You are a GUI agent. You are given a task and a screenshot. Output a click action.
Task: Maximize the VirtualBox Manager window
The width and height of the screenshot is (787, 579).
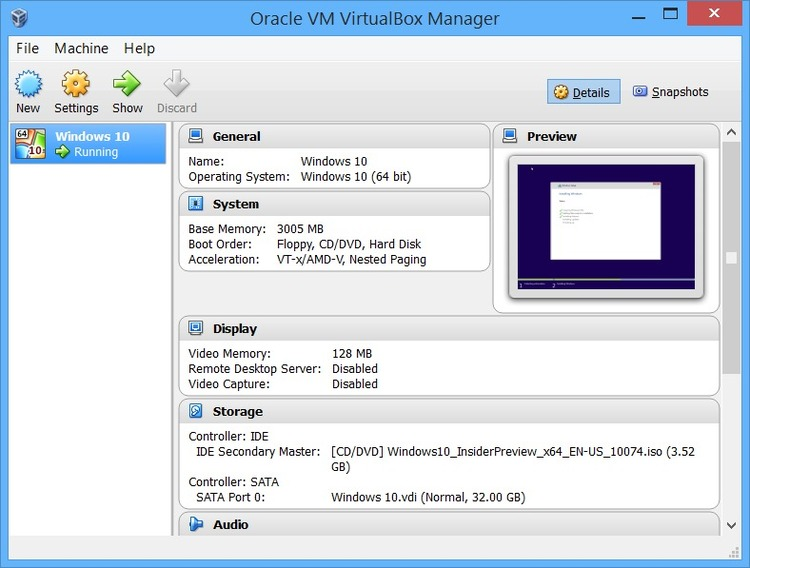670,14
